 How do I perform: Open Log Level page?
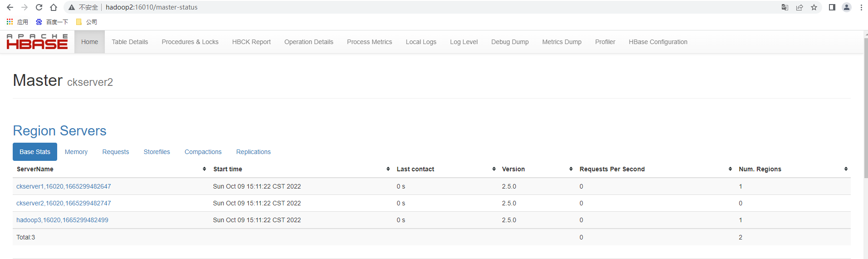[x=464, y=42]
